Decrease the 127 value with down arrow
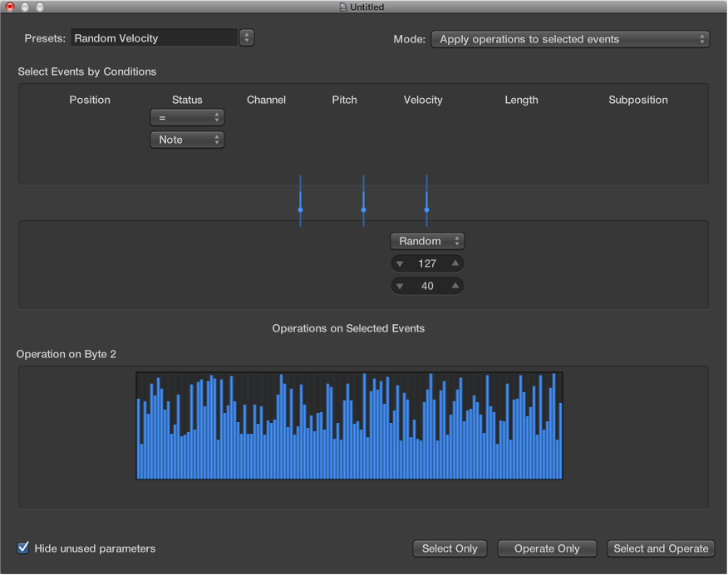This screenshot has height=575, width=728. coord(400,264)
